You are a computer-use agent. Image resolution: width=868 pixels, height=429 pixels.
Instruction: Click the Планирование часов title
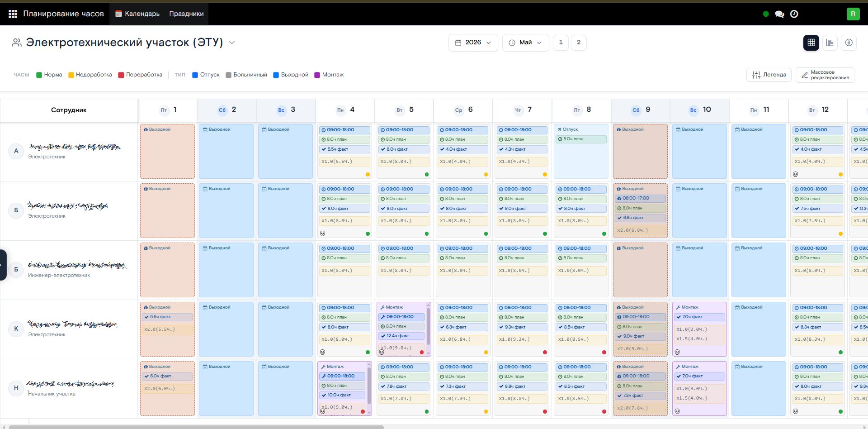[63, 14]
